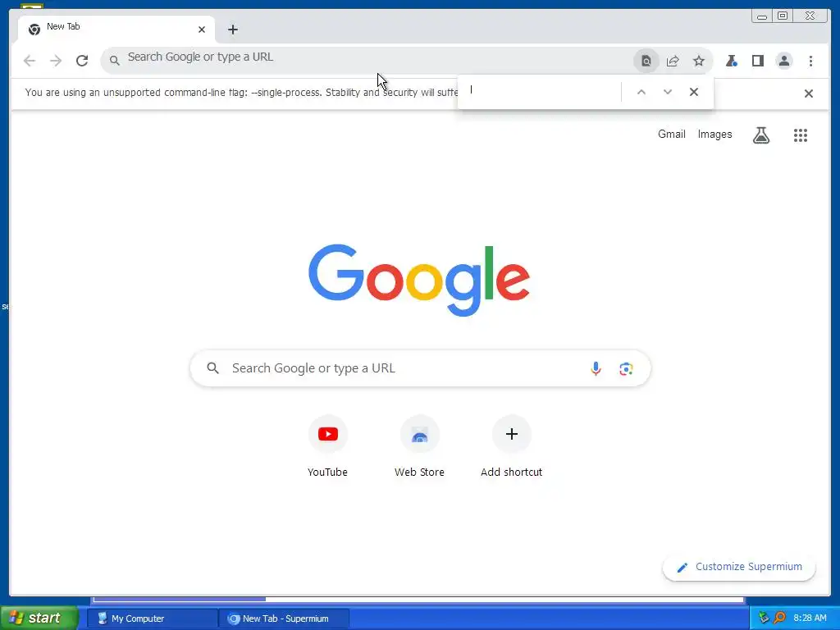Click the tray network icon
The image size is (840, 630).
pos(764,619)
